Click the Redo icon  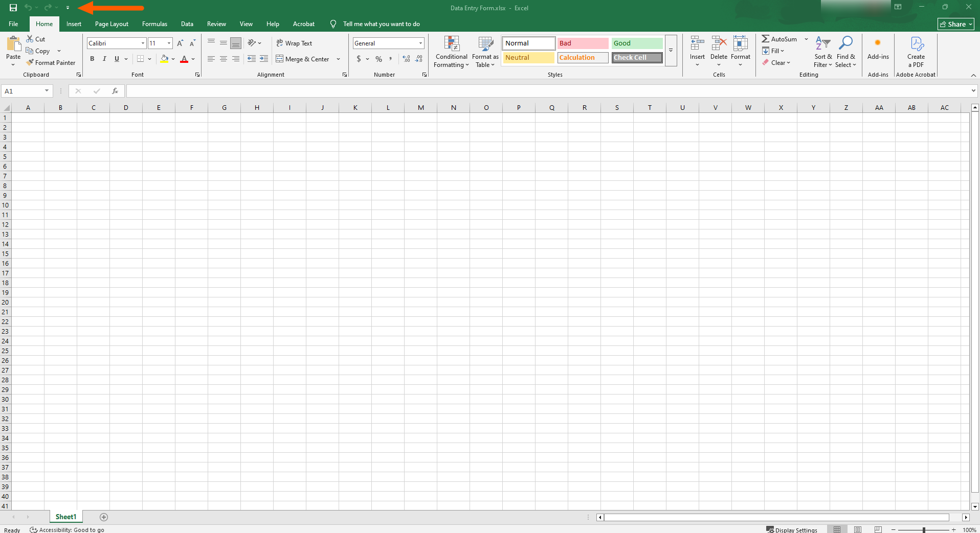coord(48,8)
